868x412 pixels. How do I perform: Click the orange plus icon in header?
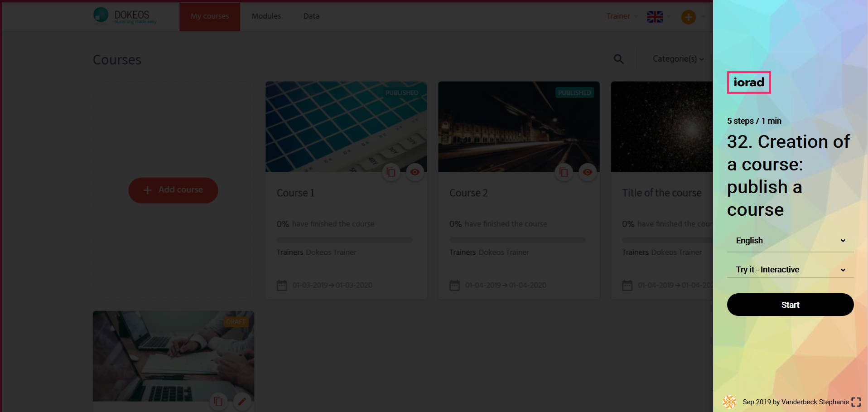[x=688, y=17]
